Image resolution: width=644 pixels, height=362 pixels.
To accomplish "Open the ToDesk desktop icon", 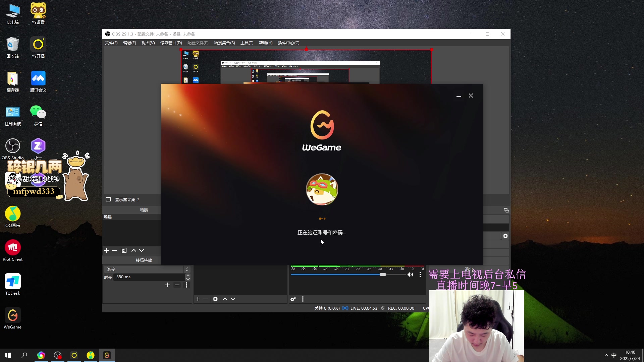I will [13, 285].
